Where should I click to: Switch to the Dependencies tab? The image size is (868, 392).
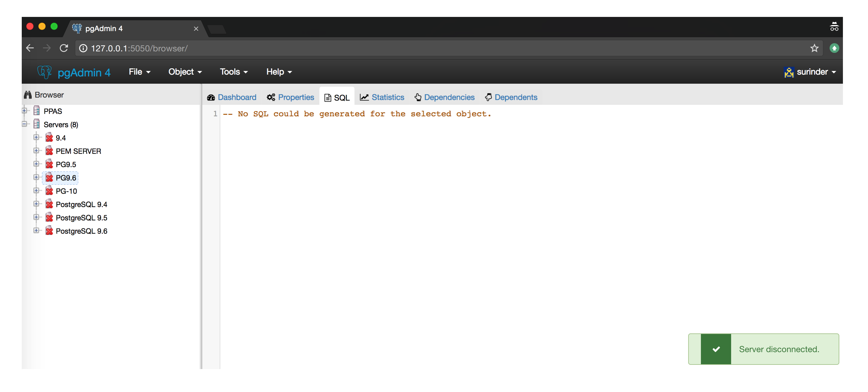[x=444, y=97]
